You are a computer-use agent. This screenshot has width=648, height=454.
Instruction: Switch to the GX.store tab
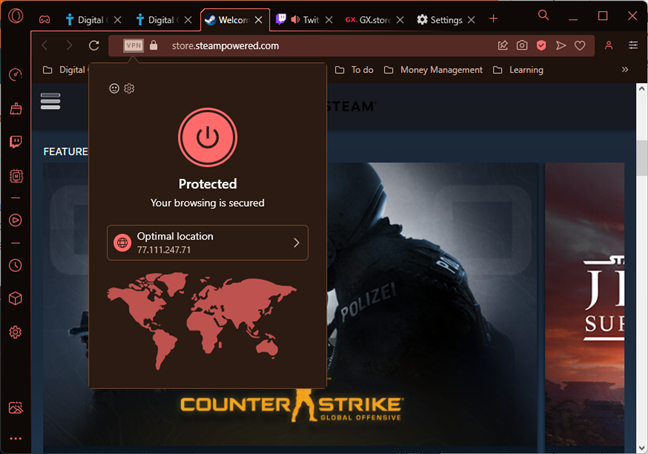point(369,20)
